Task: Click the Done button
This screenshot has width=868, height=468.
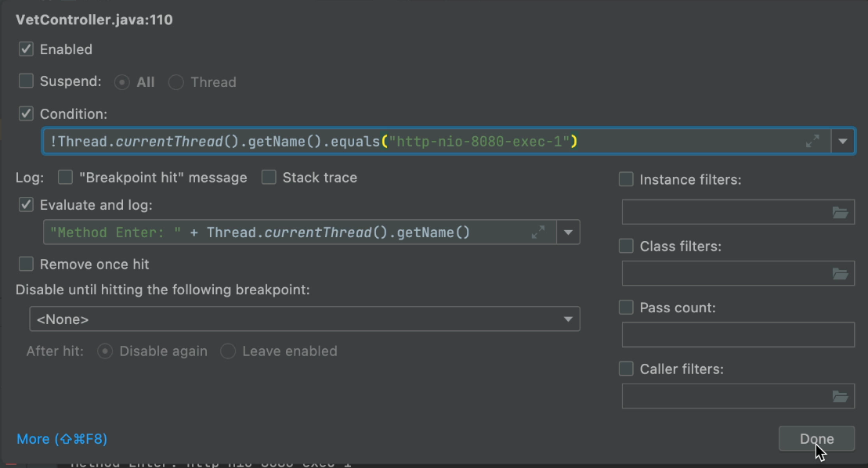Action: [x=816, y=439]
